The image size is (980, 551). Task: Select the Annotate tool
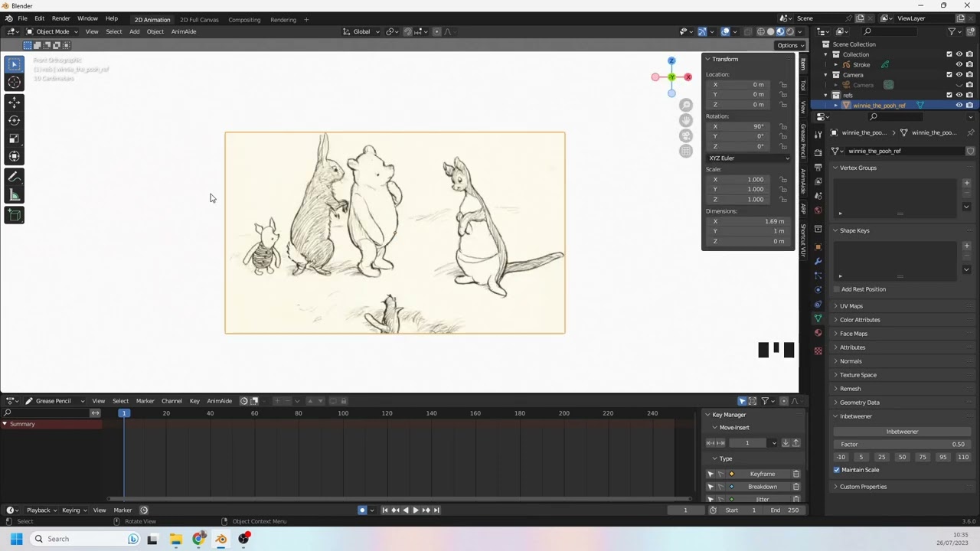point(14,177)
